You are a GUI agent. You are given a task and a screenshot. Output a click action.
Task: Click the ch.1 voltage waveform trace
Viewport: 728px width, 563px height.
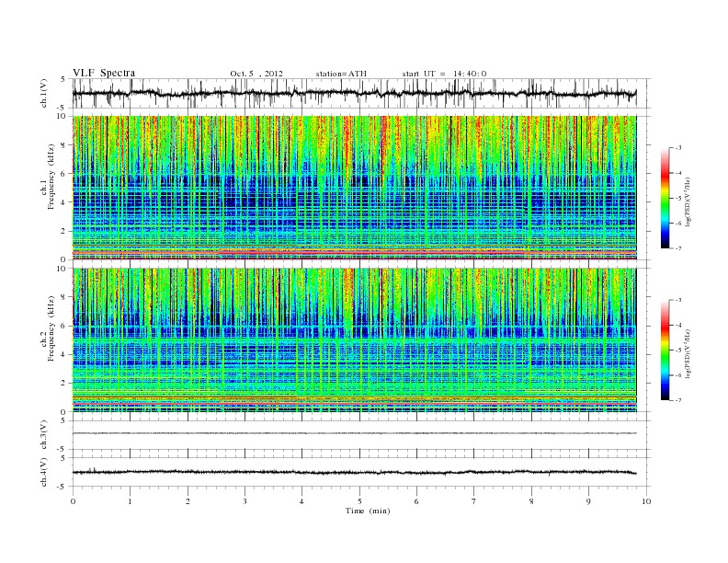355,93
